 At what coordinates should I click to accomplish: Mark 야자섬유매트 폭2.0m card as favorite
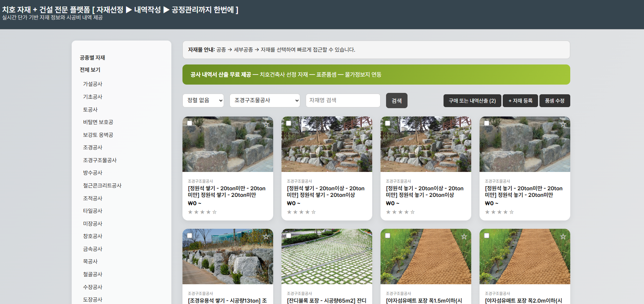[563, 236]
